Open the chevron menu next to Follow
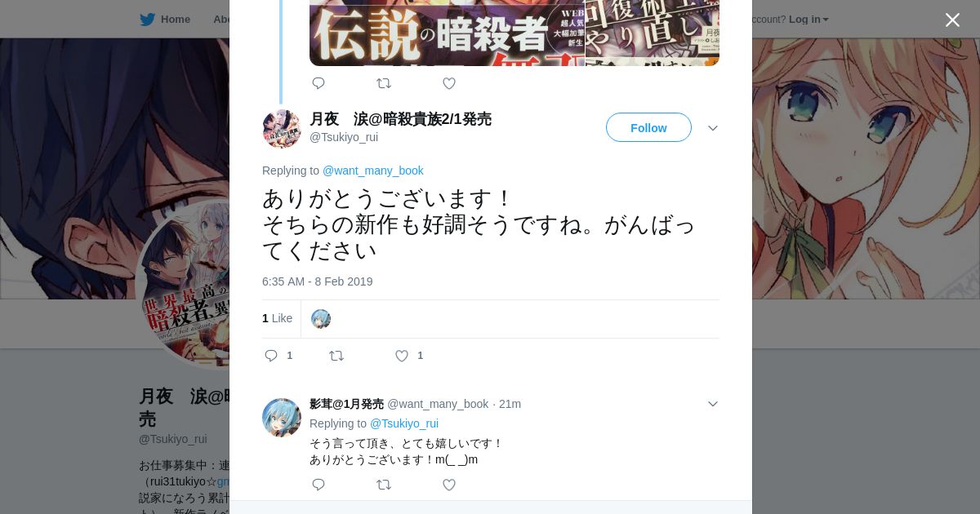 click(712, 128)
